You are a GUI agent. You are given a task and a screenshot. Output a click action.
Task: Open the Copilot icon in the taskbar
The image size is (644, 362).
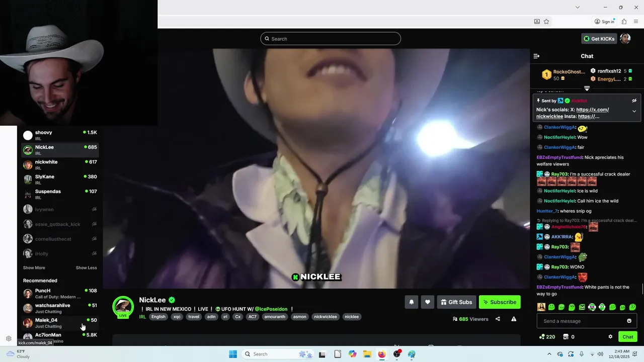[x=352, y=354]
